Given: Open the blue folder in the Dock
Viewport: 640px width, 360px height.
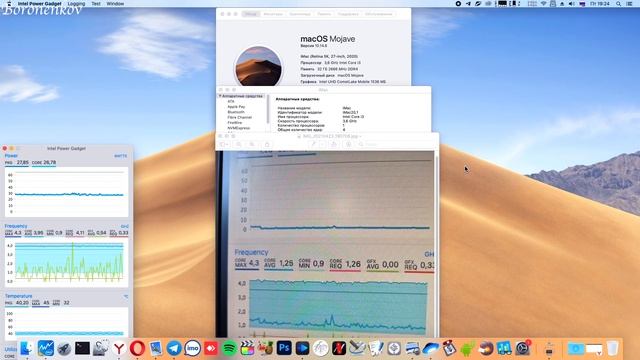Looking at the screenshot, I should 576,349.
